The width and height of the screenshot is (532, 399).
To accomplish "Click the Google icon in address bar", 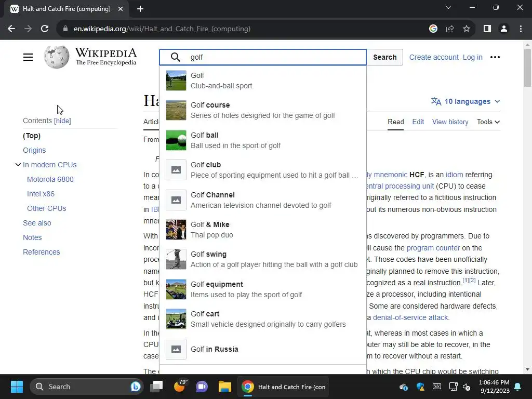I will coord(433,29).
